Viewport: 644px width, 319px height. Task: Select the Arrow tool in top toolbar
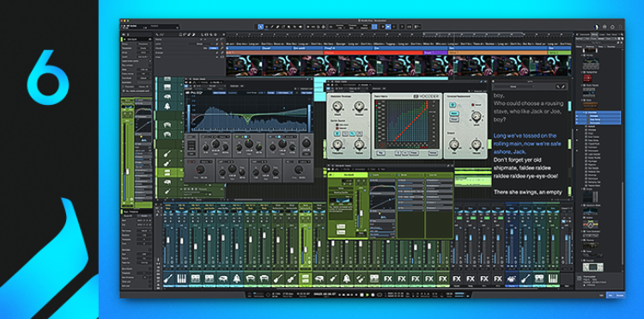coord(260,27)
